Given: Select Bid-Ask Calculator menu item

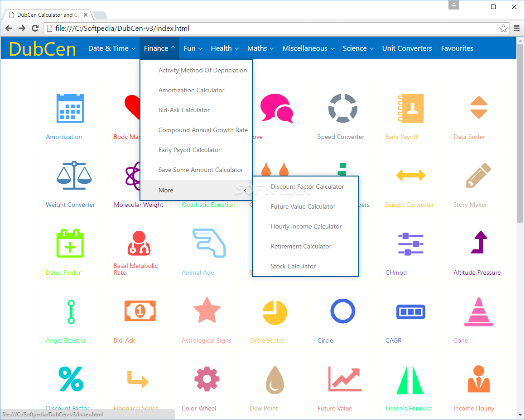Looking at the screenshot, I should point(184,110).
